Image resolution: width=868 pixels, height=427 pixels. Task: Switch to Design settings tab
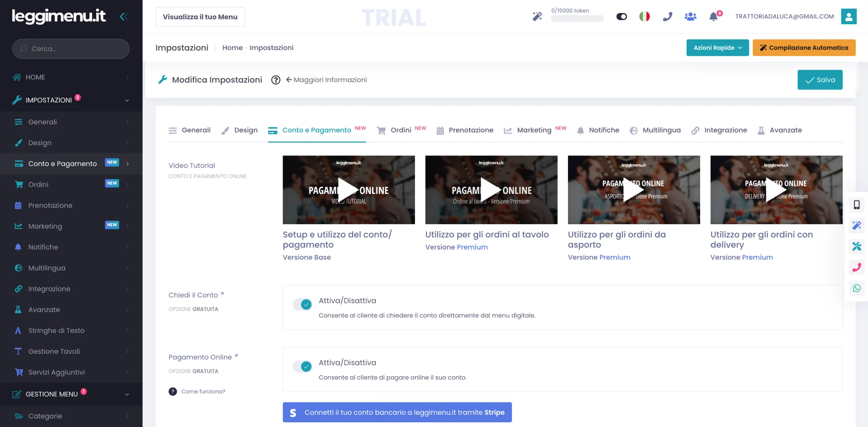(x=239, y=130)
